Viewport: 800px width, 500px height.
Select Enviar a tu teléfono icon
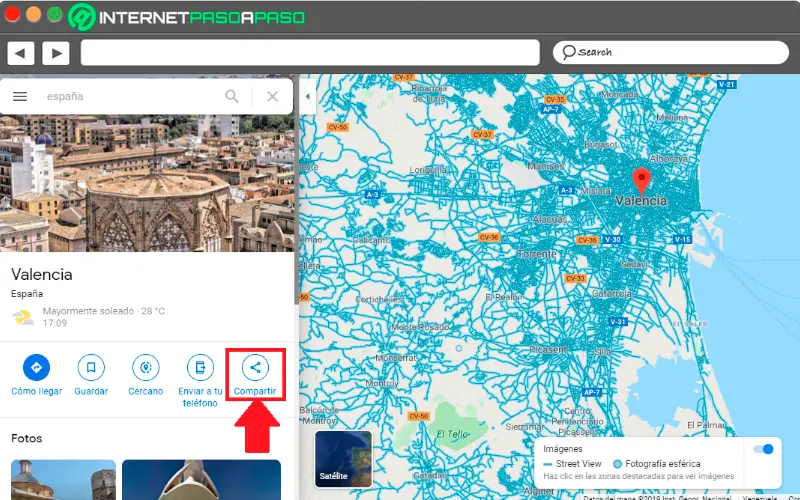click(200, 367)
